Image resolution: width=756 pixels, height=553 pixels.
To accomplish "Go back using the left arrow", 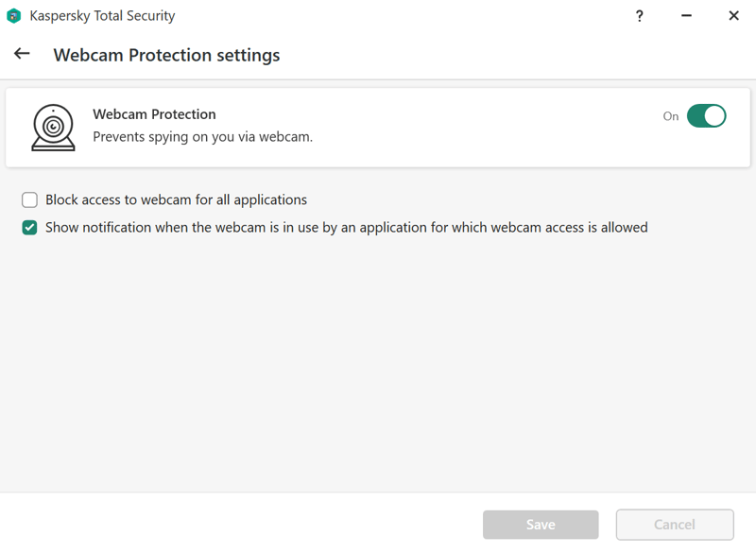I will point(22,54).
